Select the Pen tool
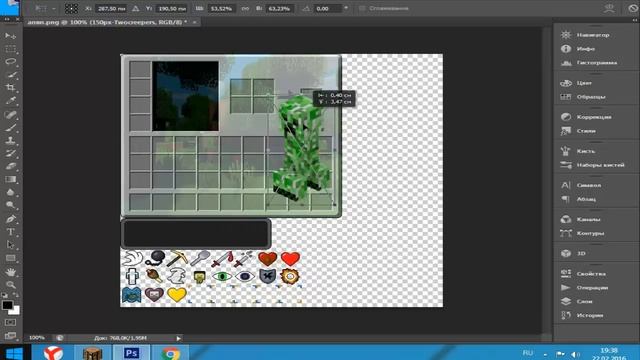The width and height of the screenshot is (640, 360). coord(10,219)
